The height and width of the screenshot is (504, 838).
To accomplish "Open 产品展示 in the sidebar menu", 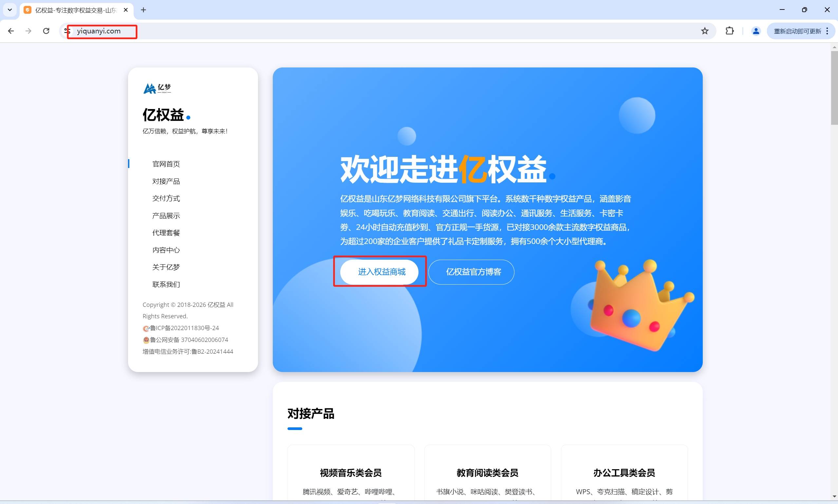I will click(x=166, y=216).
